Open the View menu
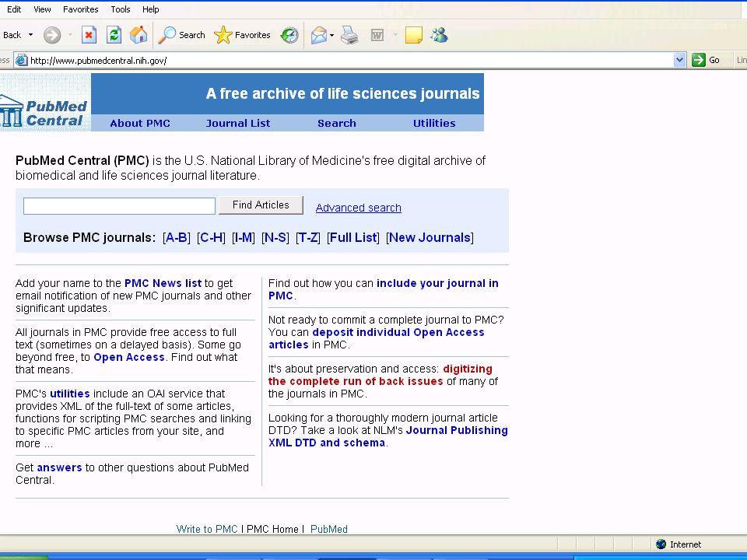Image resolution: width=747 pixels, height=560 pixels. tap(42, 9)
